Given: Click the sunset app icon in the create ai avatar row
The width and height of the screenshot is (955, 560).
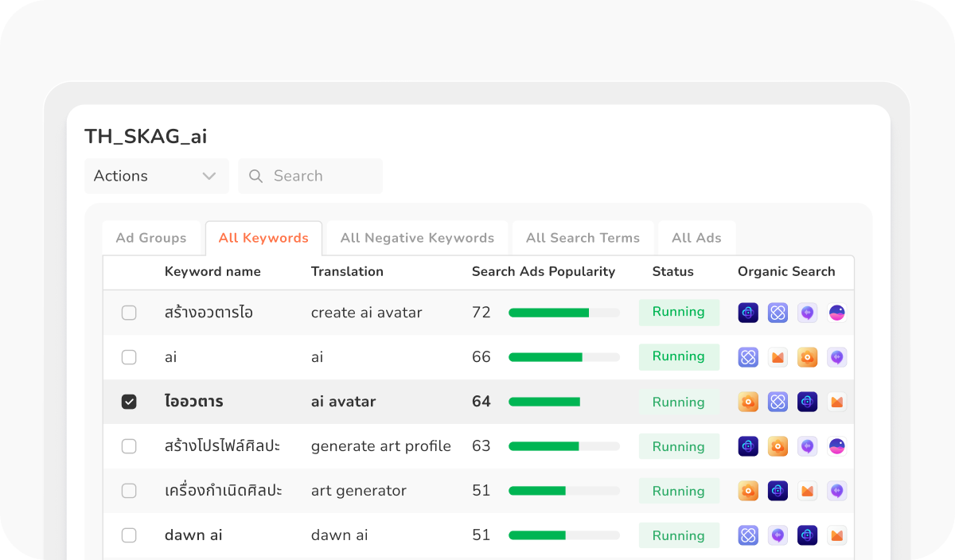Looking at the screenshot, I should [836, 313].
